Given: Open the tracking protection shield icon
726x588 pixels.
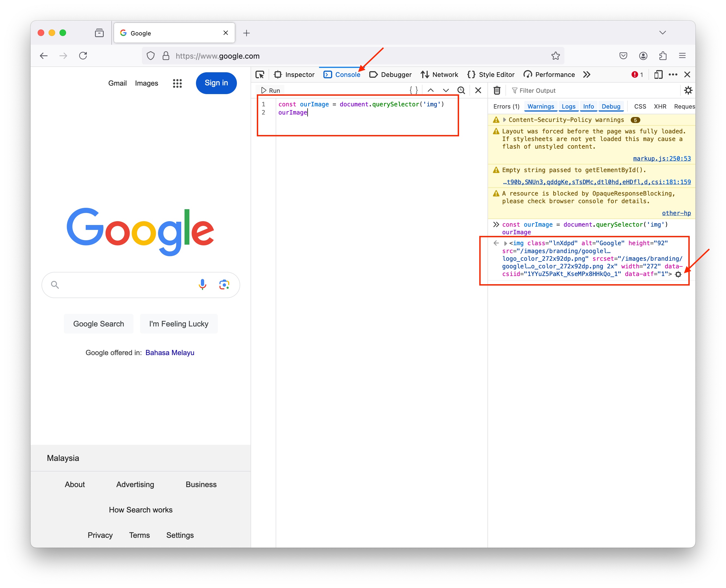Looking at the screenshot, I should 150,56.
